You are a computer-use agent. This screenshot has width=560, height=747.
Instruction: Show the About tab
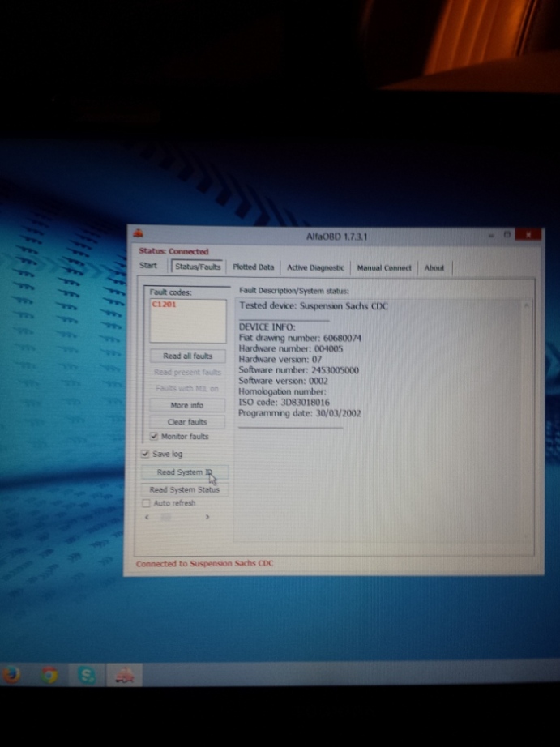point(434,268)
